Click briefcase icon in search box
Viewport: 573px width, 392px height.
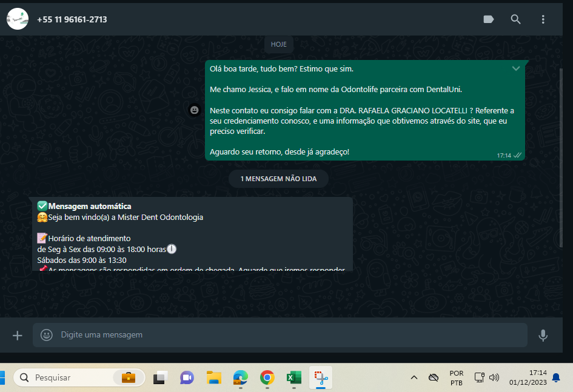pos(129,377)
